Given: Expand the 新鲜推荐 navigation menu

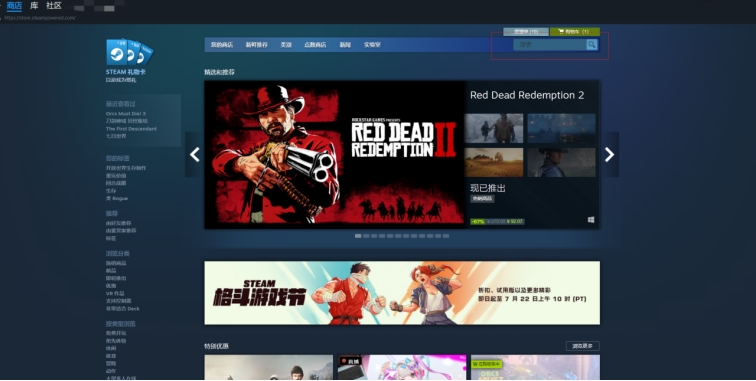Looking at the screenshot, I should click(256, 45).
